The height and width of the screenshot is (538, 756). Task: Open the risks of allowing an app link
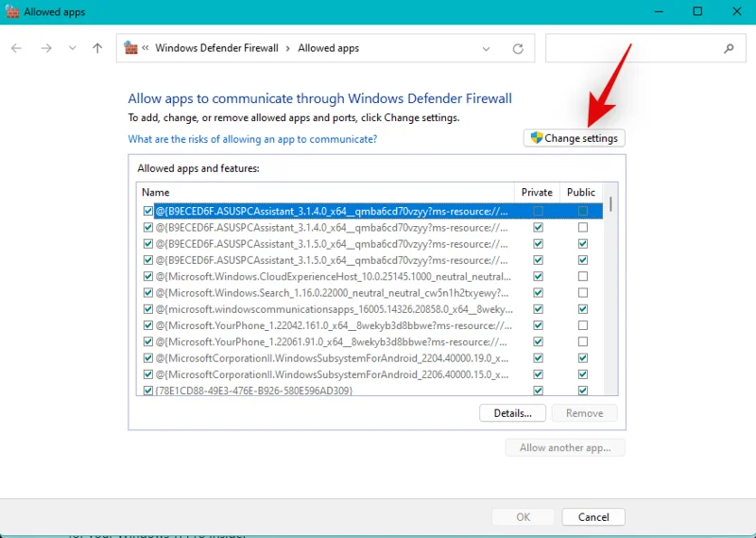click(252, 139)
